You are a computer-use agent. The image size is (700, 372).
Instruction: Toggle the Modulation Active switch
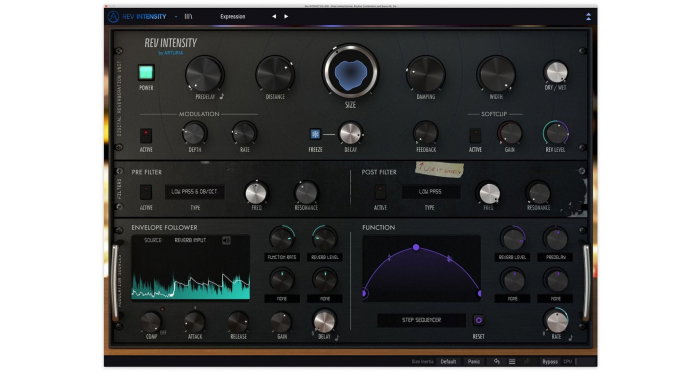[146, 135]
